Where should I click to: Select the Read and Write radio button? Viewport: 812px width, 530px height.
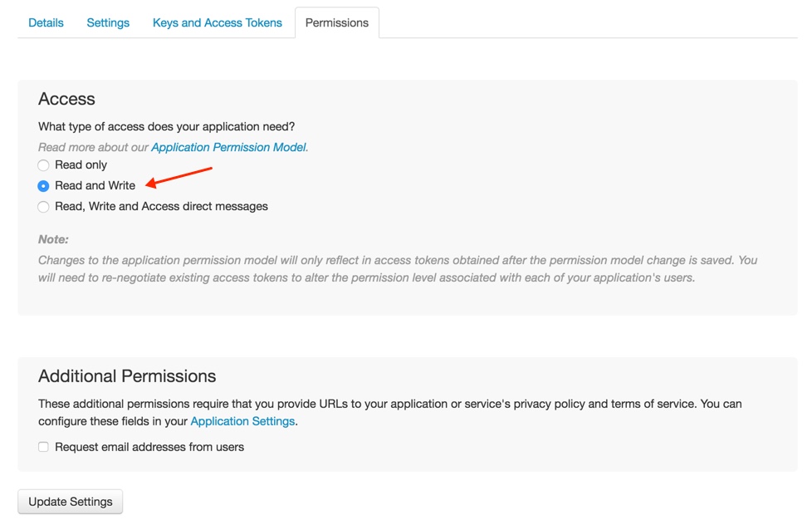[x=43, y=186]
